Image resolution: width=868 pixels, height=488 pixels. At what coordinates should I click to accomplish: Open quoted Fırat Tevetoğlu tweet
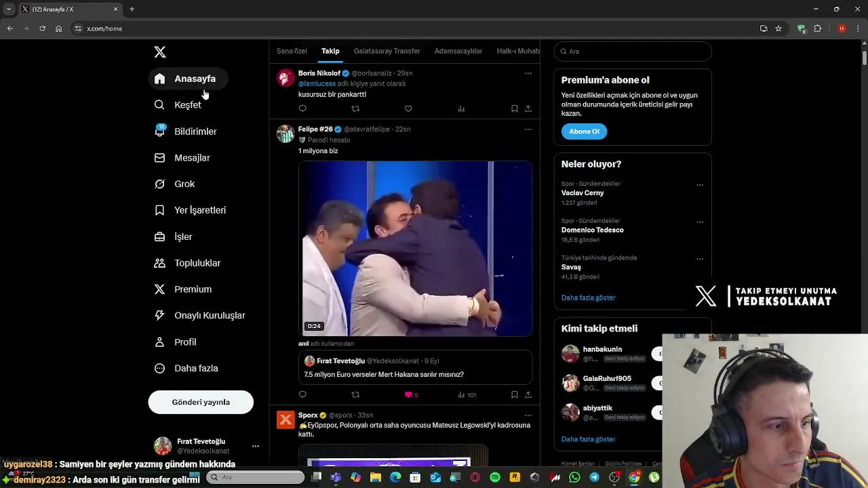415,367
